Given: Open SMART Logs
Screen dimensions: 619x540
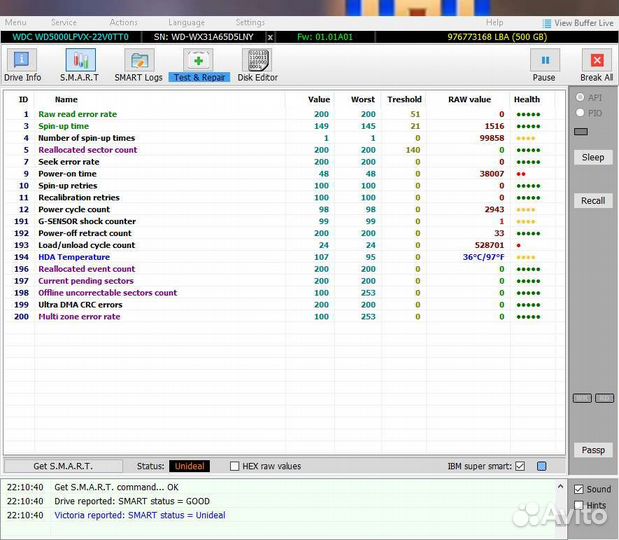Looking at the screenshot, I should (138, 64).
